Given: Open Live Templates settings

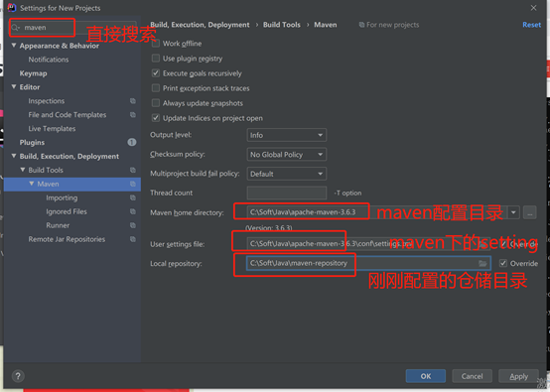Looking at the screenshot, I should click(x=52, y=129).
